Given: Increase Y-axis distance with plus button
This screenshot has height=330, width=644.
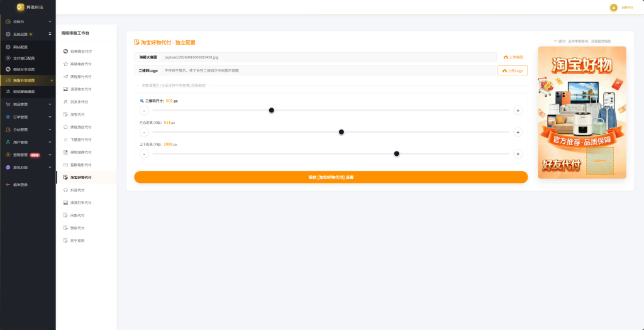Looking at the screenshot, I should pyautogui.click(x=518, y=154).
